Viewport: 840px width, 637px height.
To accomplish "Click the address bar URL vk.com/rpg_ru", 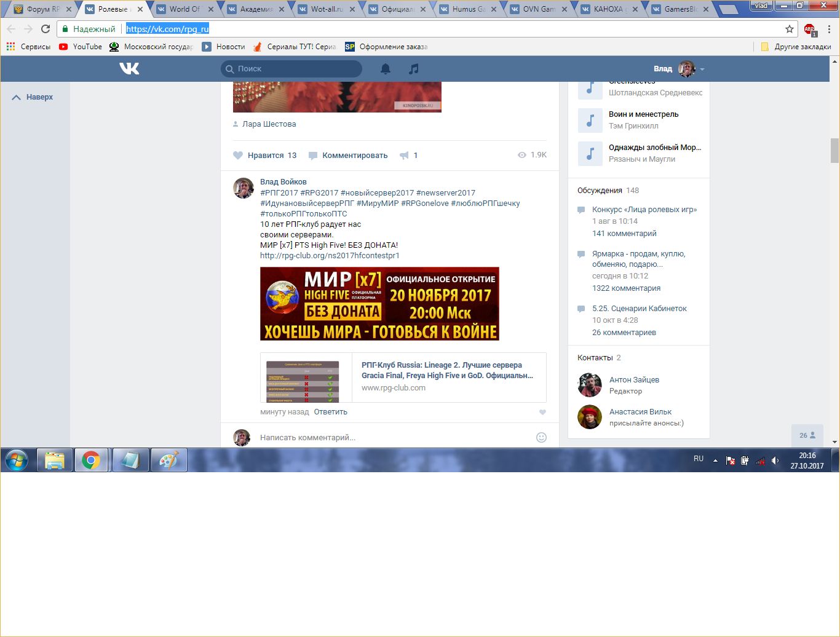I will point(167,29).
